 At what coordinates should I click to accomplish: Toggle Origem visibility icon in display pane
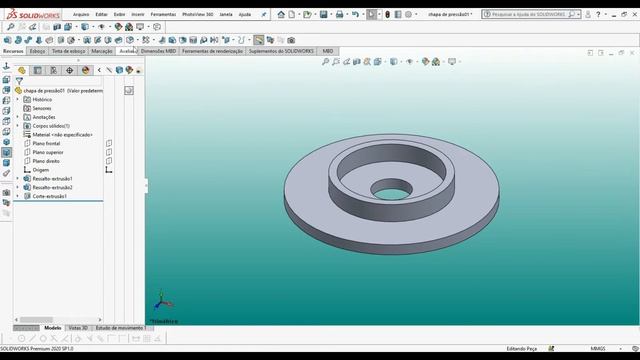(109, 170)
